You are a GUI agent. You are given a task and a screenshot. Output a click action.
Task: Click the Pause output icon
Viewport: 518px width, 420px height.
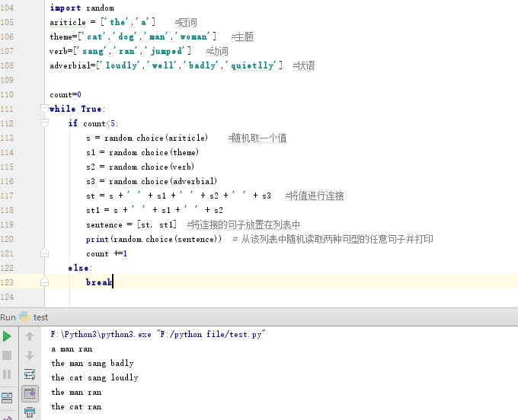tap(7, 374)
